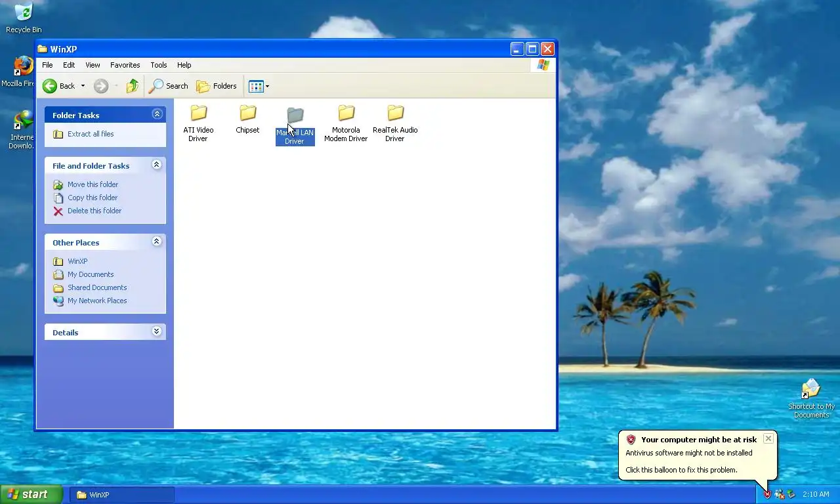Collapse the Other Places panel
840x504 pixels.
pos(157,241)
